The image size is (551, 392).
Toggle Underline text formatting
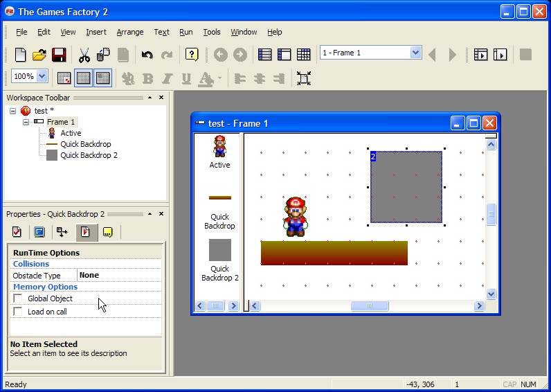click(187, 78)
